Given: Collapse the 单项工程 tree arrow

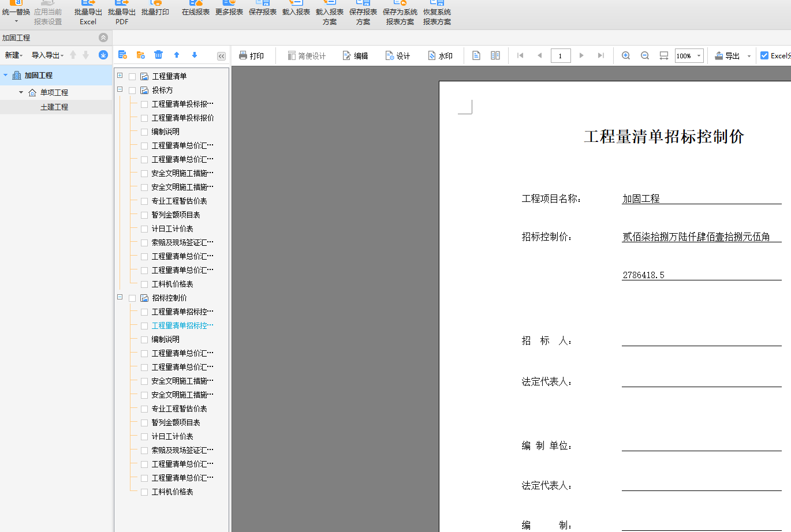Looking at the screenshot, I should [x=21, y=92].
